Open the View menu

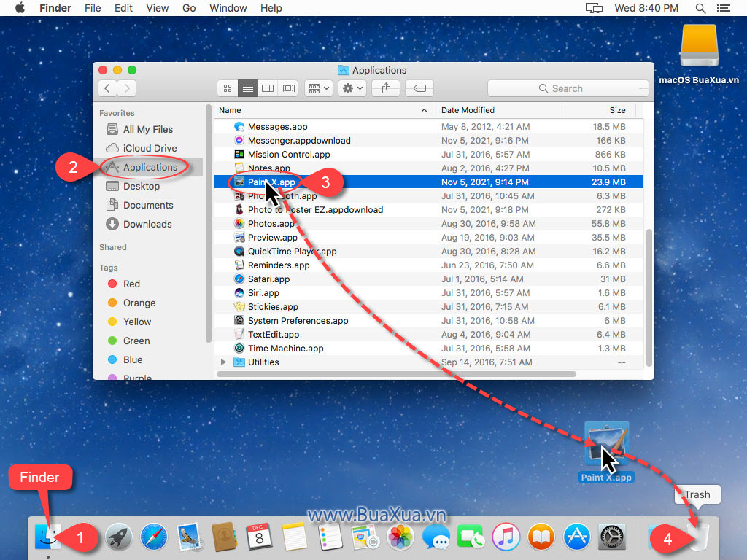click(x=158, y=8)
